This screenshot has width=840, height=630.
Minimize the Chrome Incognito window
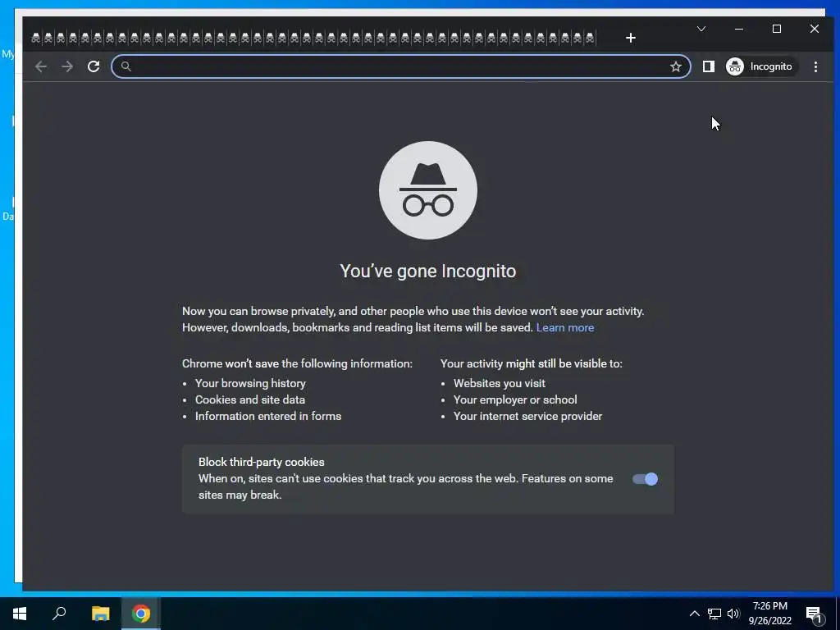point(739,29)
